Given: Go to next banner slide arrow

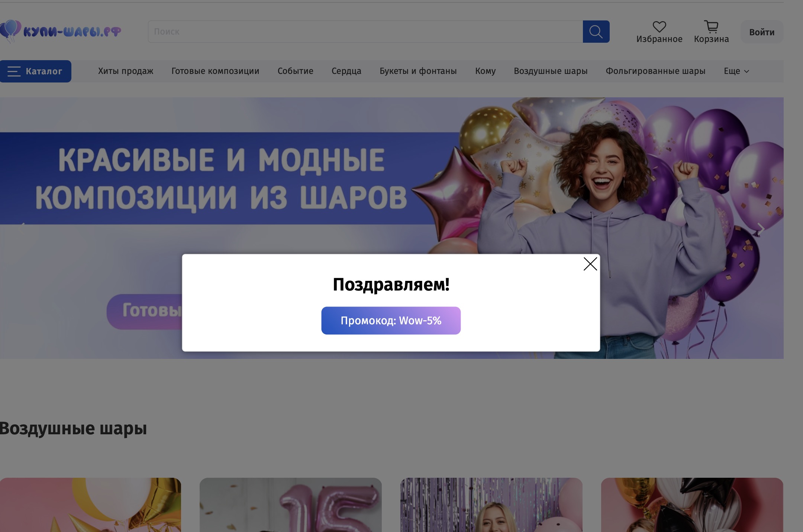Looking at the screenshot, I should click(x=761, y=229).
